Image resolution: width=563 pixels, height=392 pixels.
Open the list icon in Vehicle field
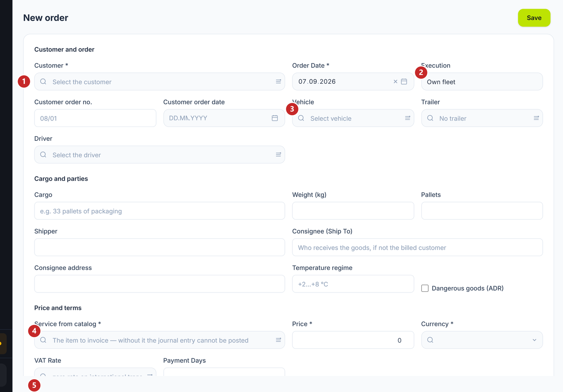coord(408,118)
